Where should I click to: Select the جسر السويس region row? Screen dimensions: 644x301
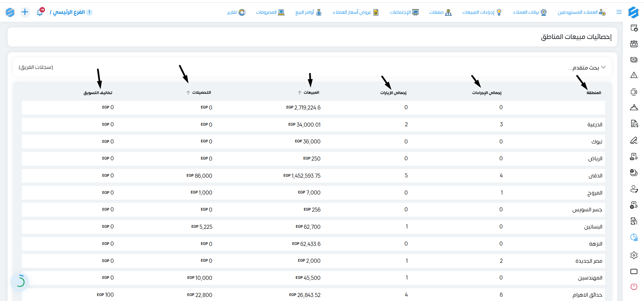313,210
